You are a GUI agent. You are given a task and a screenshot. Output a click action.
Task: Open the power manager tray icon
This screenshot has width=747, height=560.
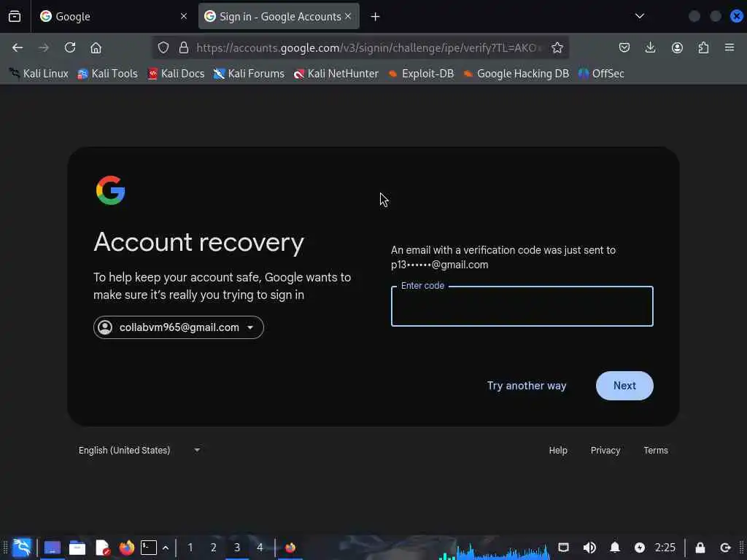(640, 548)
